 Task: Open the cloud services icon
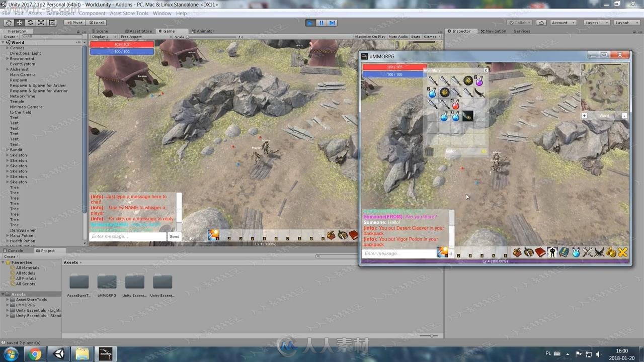coord(541,23)
